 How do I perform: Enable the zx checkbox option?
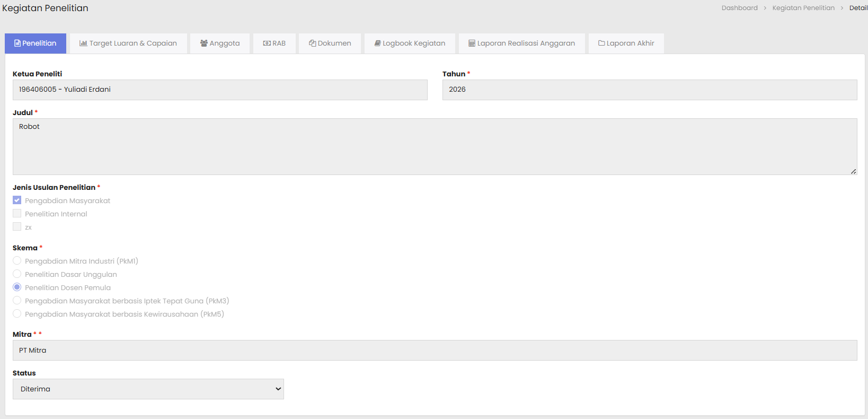click(17, 227)
